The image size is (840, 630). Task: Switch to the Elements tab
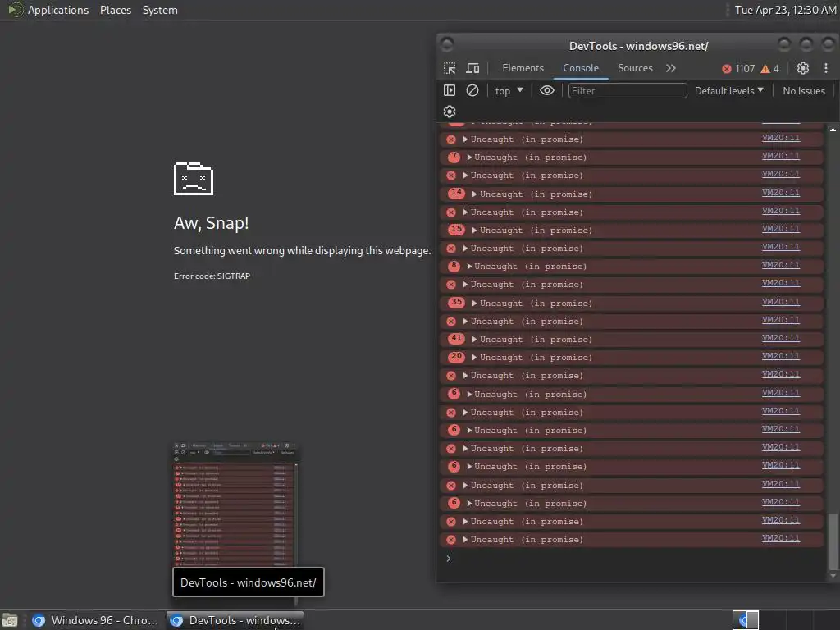click(523, 68)
